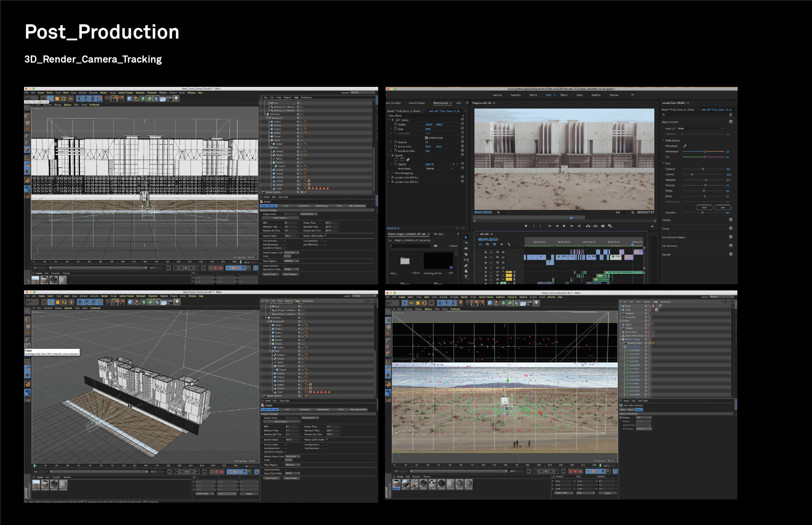Toggle the Curves section checkbox in Lumetri Color

pos(731,228)
